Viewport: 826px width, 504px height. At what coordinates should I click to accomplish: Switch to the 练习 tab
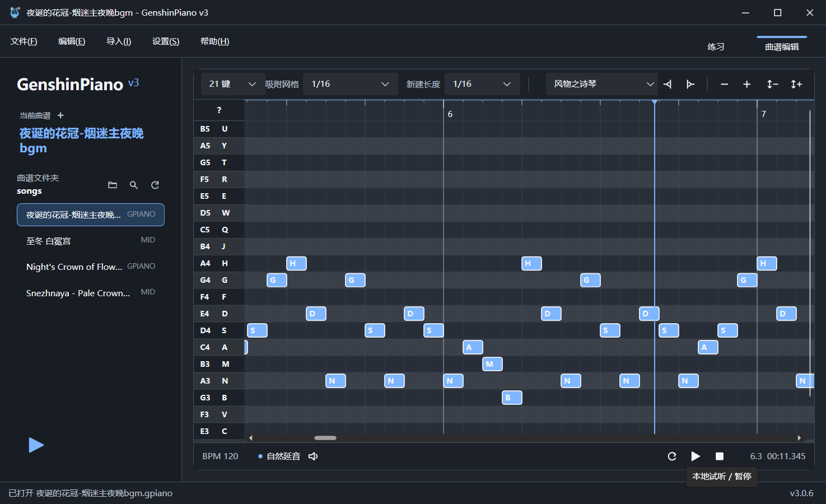coord(716,46)
